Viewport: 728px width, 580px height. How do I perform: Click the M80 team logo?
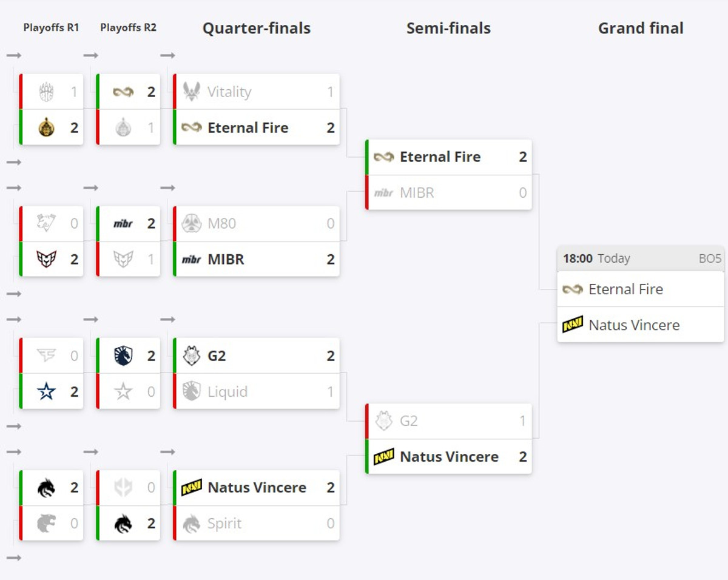coord(192,224)
